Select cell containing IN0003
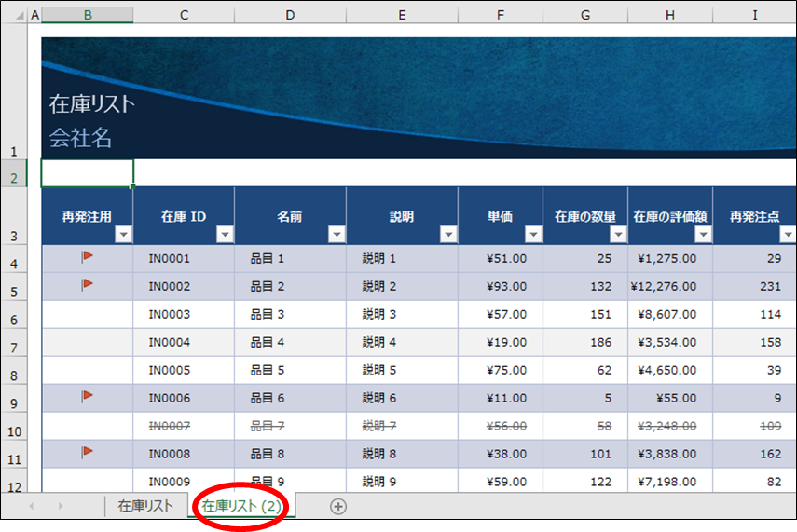This screenshot has height=532, width=797. (x=184, y=315)
